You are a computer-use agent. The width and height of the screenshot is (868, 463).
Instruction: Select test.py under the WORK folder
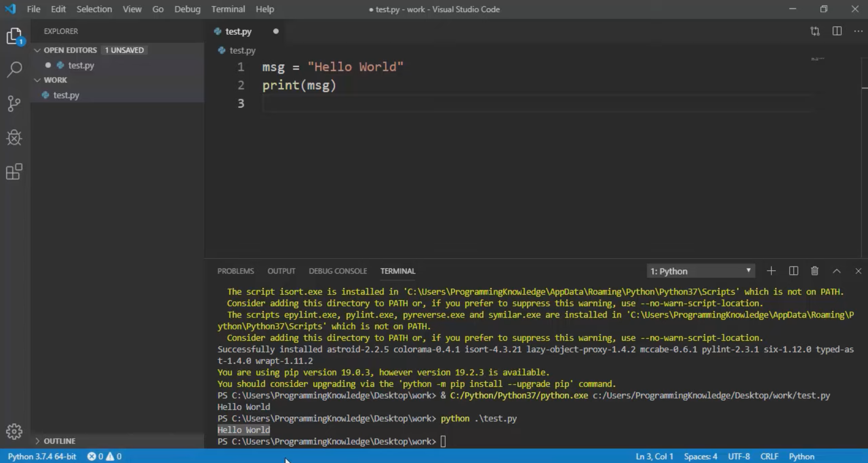tap(66, 95)
